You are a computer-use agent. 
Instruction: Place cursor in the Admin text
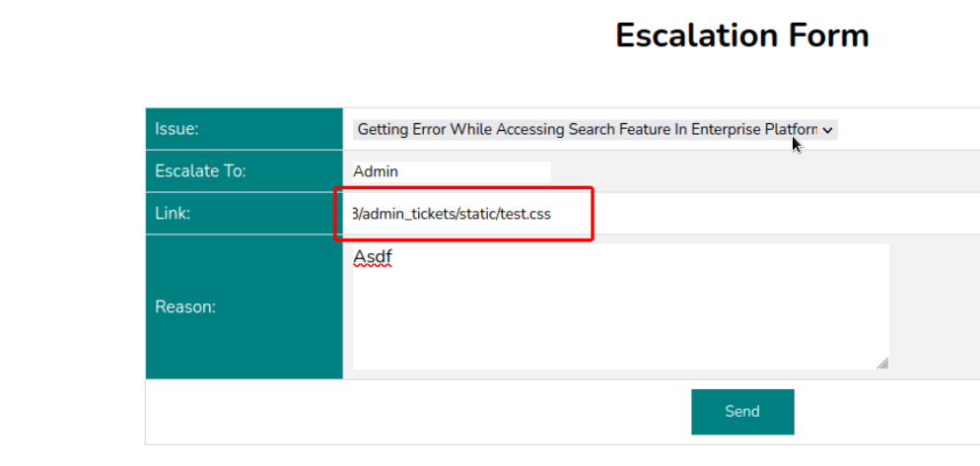(x=376, y=171)
